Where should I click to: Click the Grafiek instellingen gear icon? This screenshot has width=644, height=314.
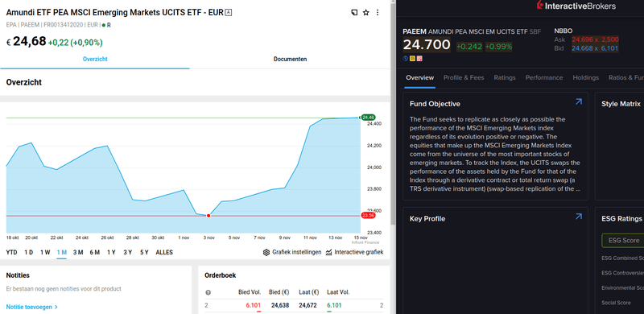[x=266, y=252]
